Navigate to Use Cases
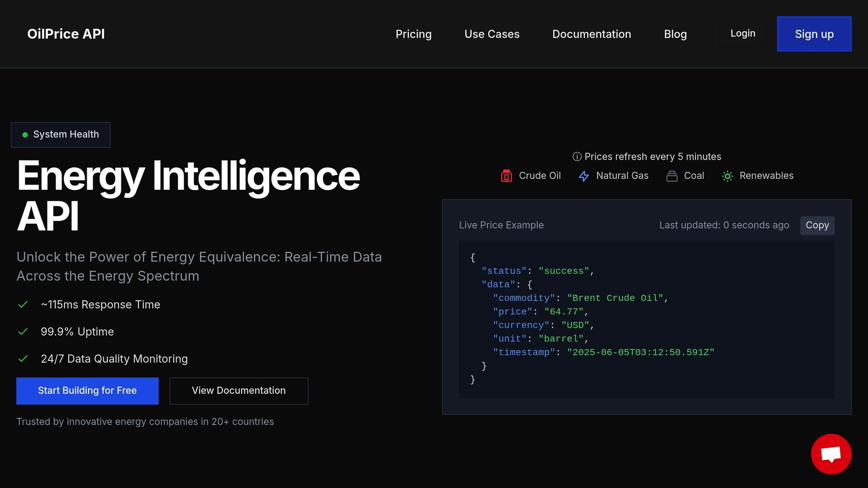Screen dimensions: 868x488 492,34
